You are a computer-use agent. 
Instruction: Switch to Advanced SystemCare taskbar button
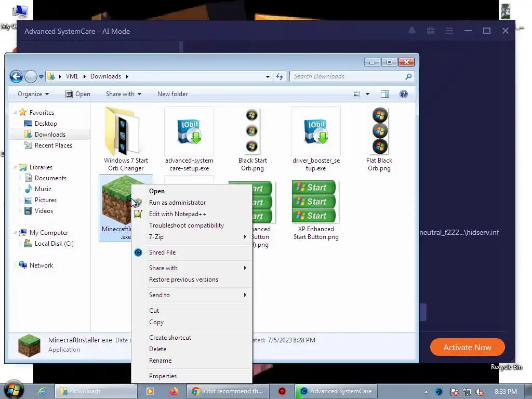click(336, 391)
